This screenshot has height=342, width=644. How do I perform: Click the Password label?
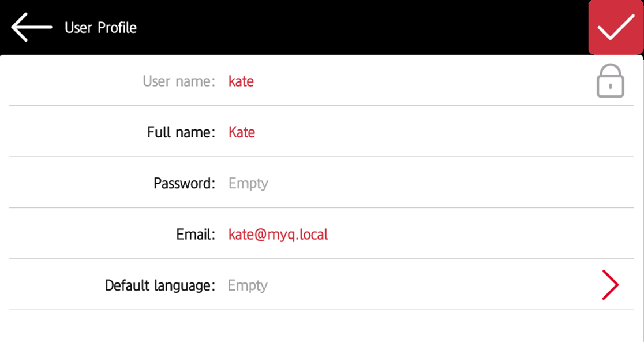184,183
